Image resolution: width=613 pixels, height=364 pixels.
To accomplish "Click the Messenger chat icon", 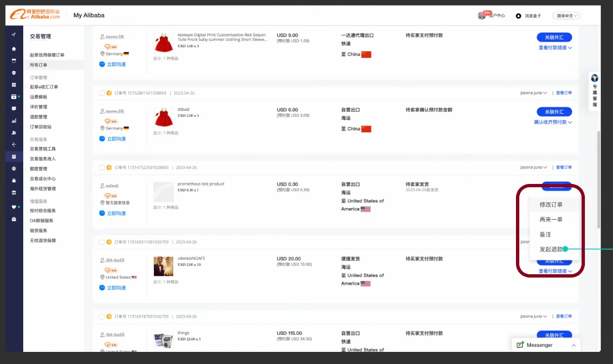I will pos(520,345).
